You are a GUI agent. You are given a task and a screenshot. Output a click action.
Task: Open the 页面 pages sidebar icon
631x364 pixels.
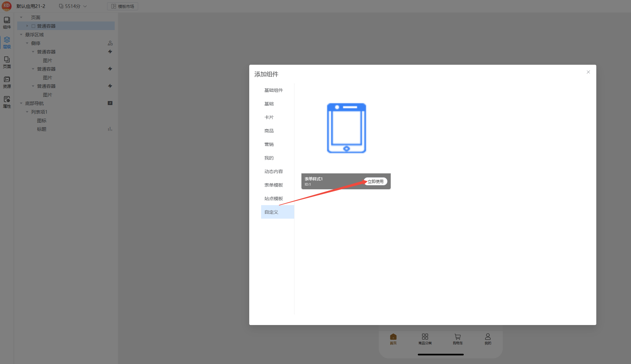point(7,62)
